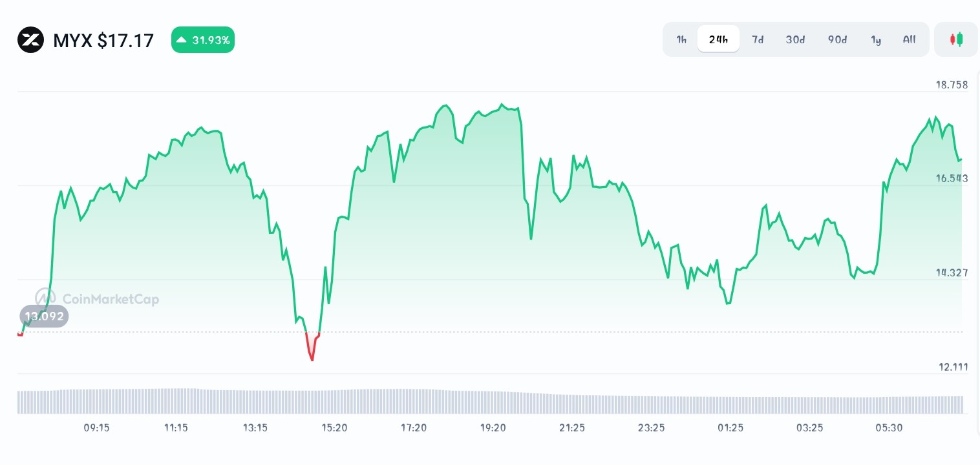Display the All-time chart
The width and height of the screenshot is (980, 465).
coord(909,39)
